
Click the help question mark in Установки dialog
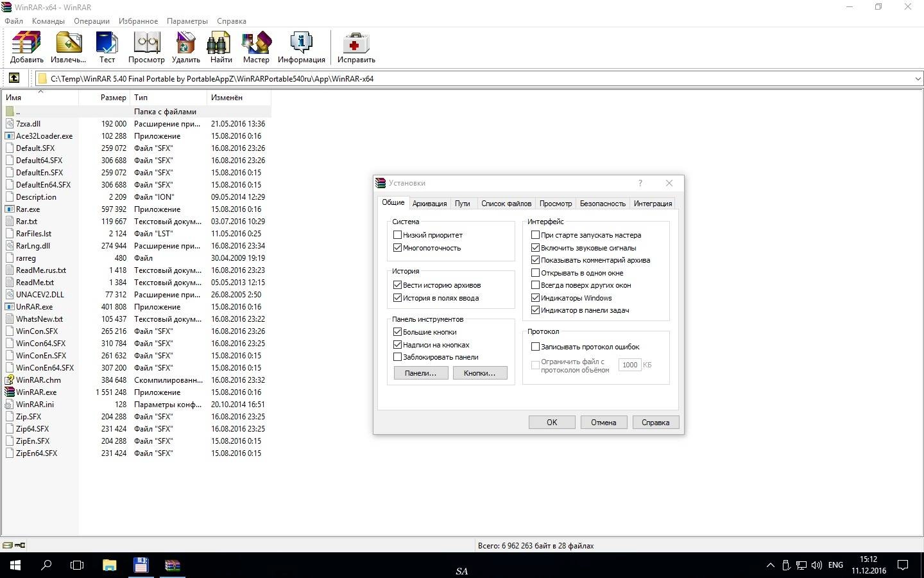tap(640, 183)
